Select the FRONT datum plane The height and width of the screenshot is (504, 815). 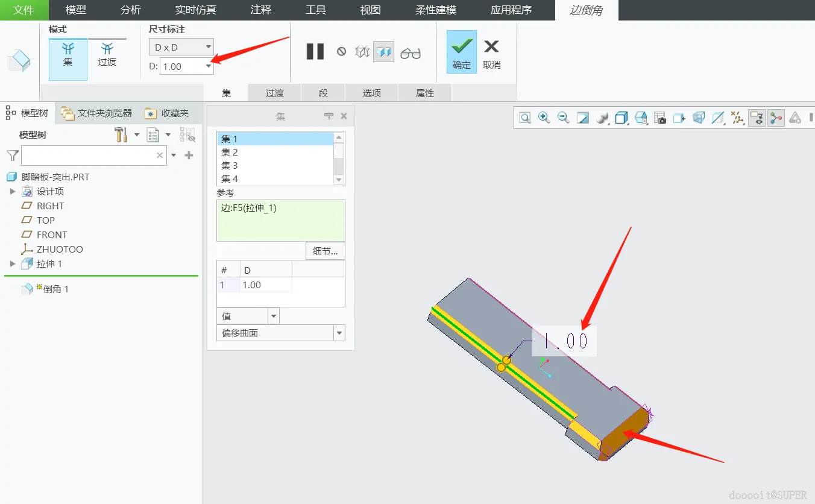pyautogui.click(x=52, y=235)
